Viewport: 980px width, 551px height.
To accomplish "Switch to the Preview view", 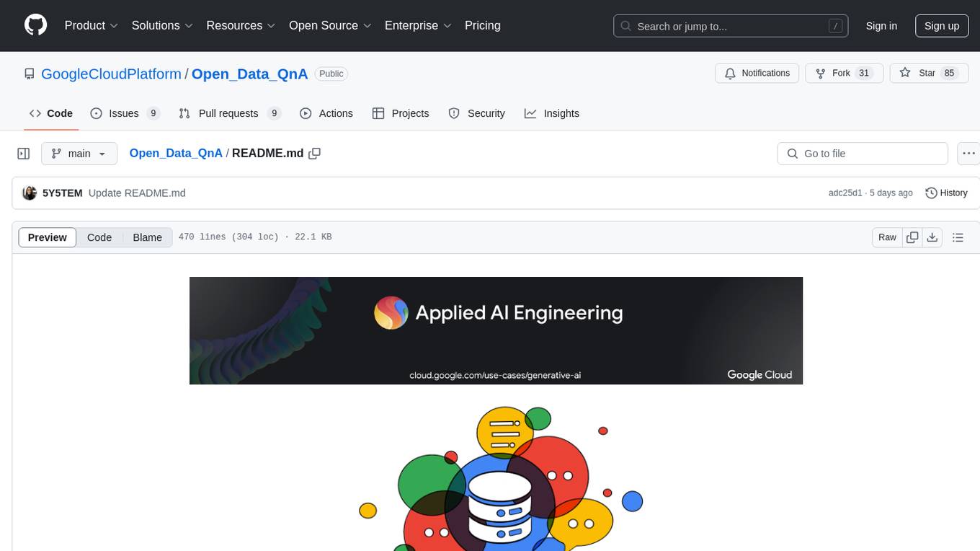I will 48,237.
